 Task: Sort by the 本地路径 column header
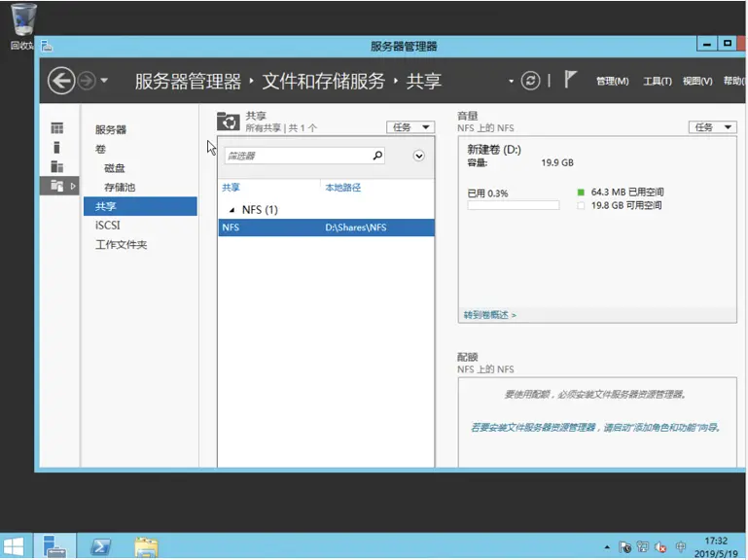[x=343, y=188]
